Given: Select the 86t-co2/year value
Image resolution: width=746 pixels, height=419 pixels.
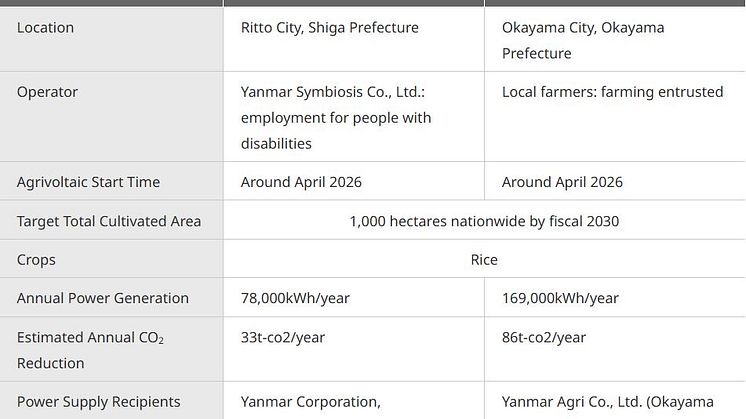Looking at the screenshot, I should (x=544, y=337).
